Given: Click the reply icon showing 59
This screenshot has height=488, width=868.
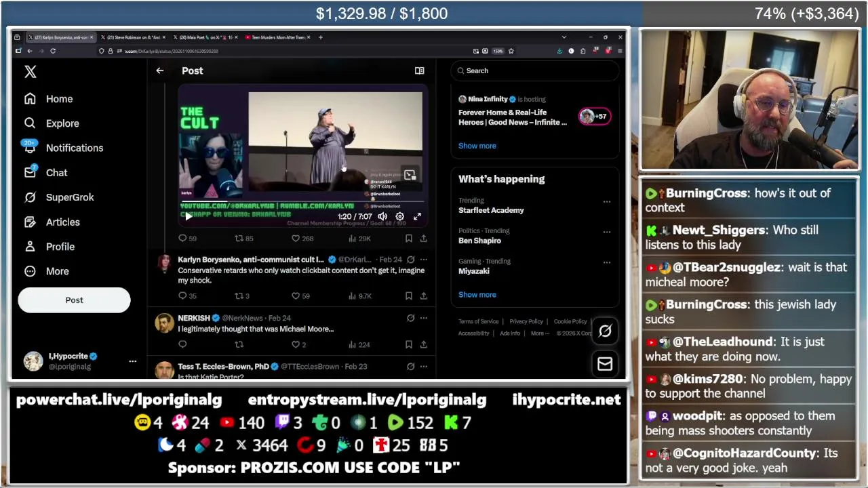Looking at the screenshot, I should [x=187, y=239].
